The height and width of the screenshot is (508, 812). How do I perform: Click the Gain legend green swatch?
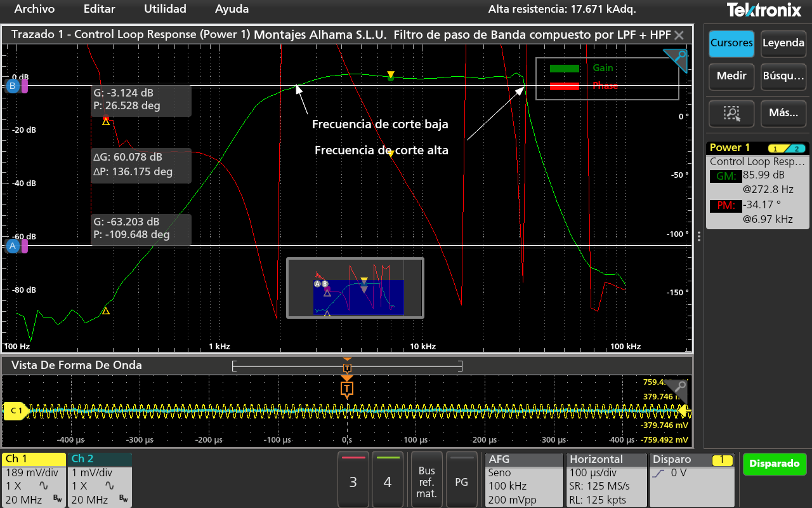pos(565,68)
